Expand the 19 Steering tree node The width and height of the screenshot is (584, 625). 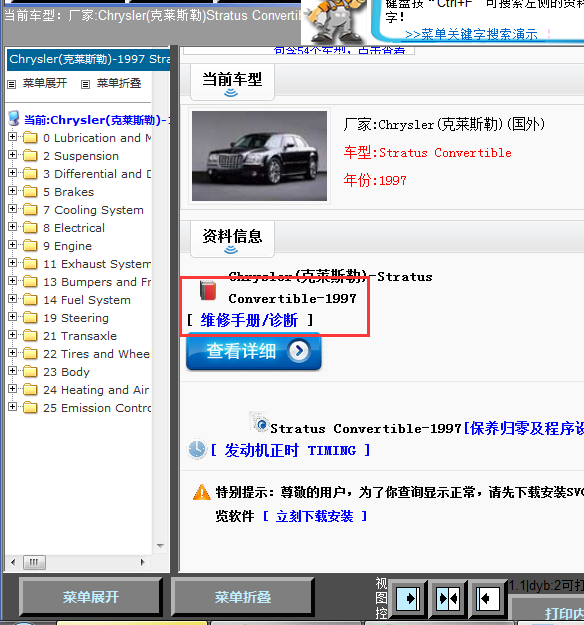(x=12, y=316)
